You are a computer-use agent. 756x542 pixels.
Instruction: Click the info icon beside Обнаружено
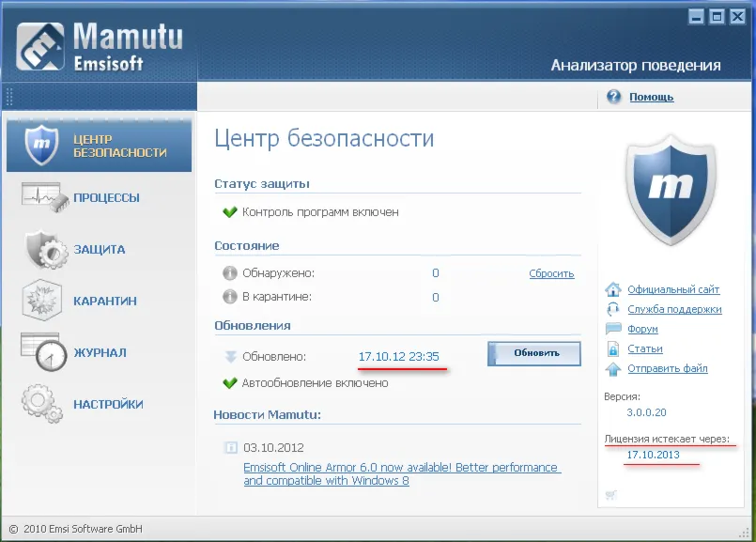(230, 273)
